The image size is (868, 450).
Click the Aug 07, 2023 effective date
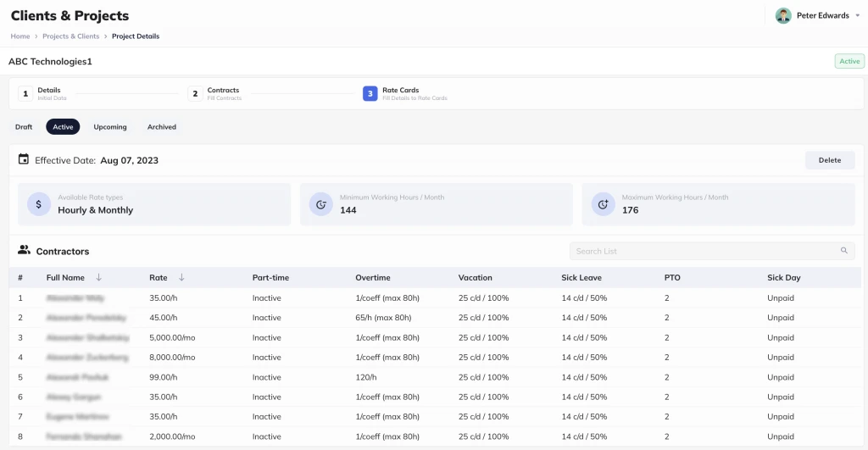click(x=129, y=160)
